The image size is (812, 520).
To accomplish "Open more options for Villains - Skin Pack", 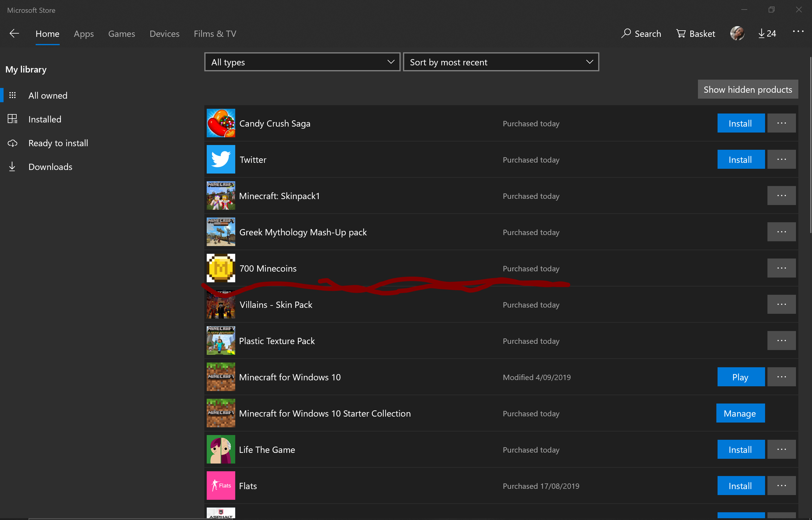I will coord(781,304).
